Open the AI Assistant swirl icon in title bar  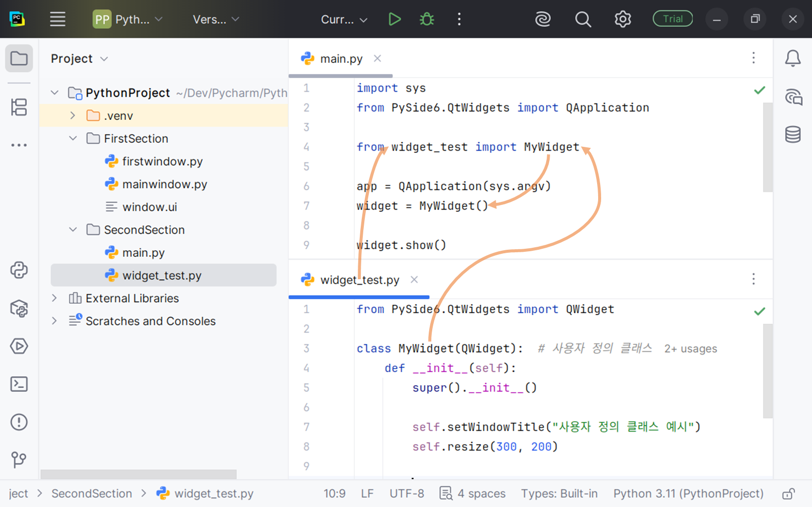[543, 19]
